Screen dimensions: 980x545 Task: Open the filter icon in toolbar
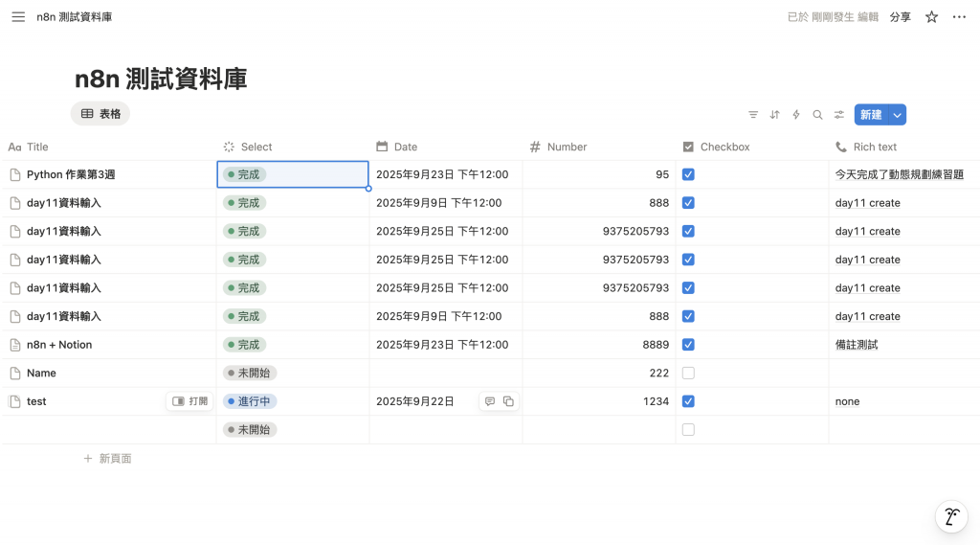coord(753,115)
